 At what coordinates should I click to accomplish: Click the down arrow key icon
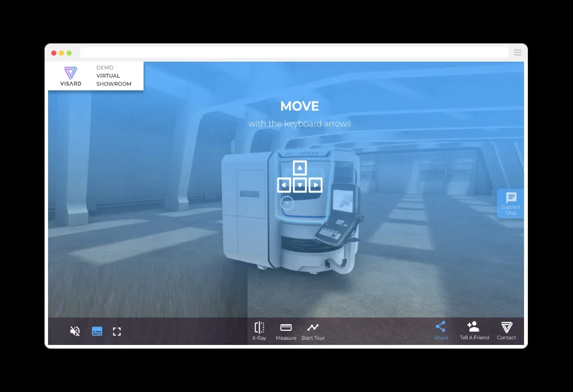tap(300, 185)
